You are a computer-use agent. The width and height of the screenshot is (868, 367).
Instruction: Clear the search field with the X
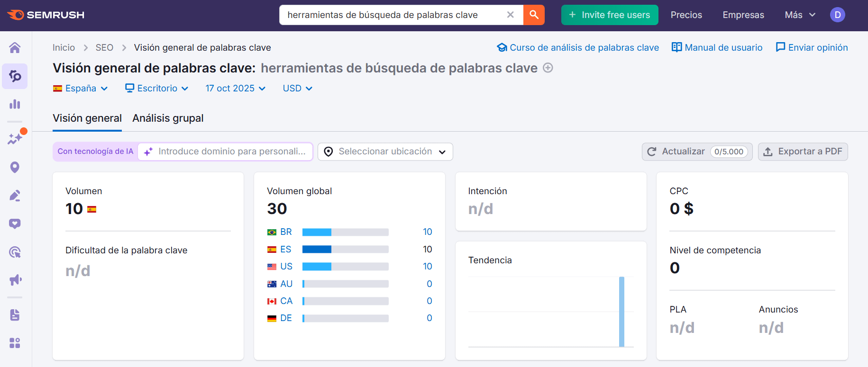point(510,15)
